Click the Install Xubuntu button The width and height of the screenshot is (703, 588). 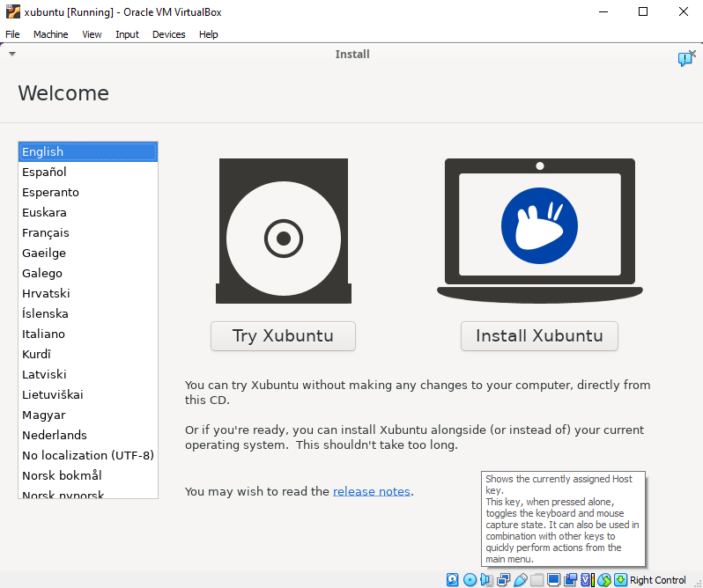point(539,336)
